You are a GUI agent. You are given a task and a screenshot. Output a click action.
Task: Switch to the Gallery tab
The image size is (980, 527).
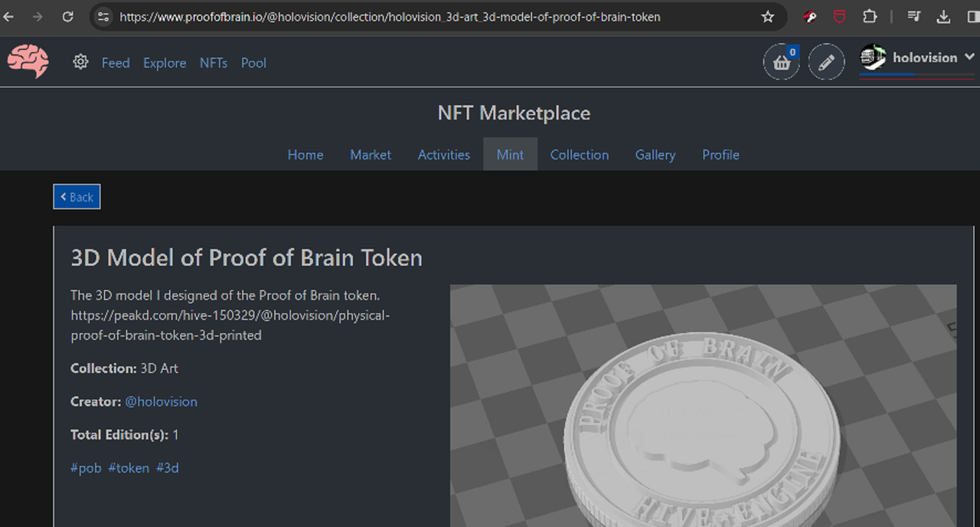click(x=655, y=155)
